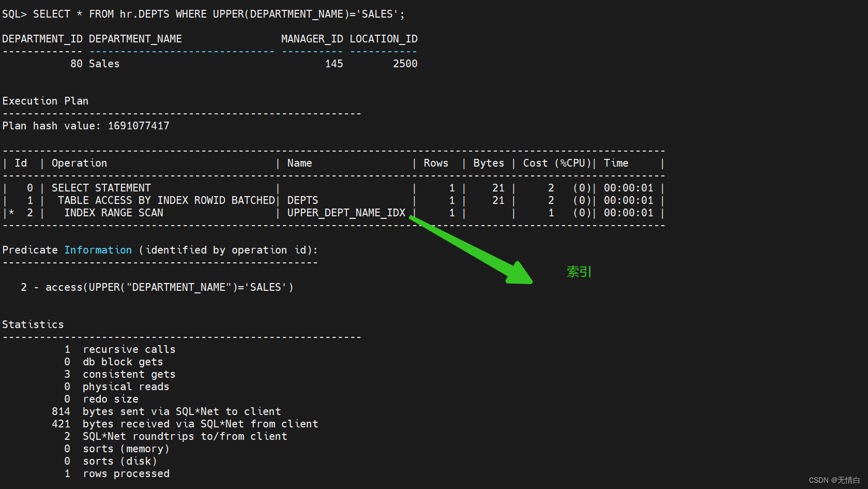Click the Time column header in plan

(616, 163)
